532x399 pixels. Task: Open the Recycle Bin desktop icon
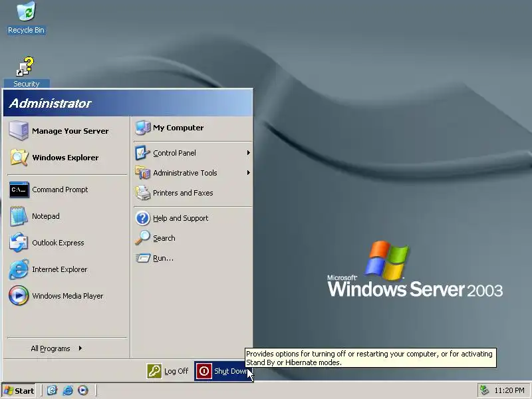point(26,11)
